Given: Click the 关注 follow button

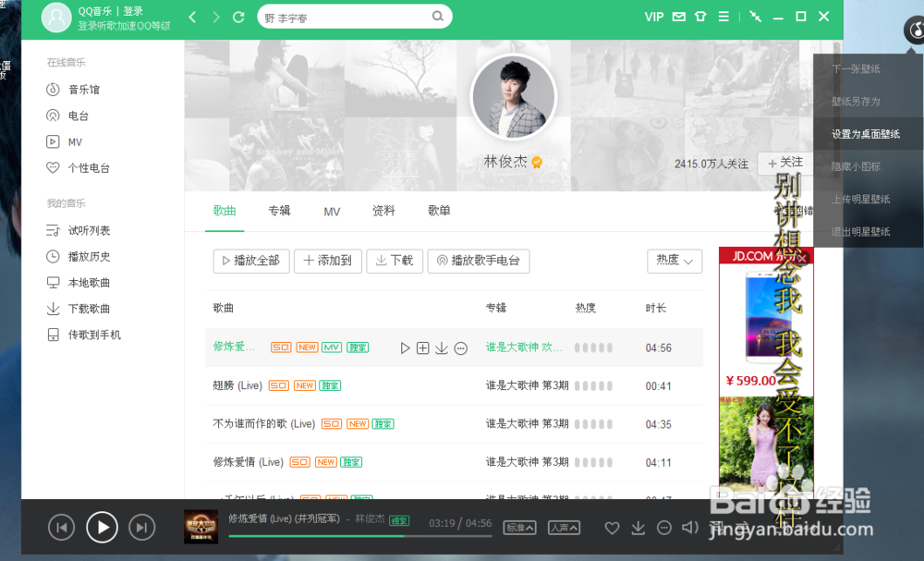Looking at the screenshot, I should pyautogui.click(x=784, y=163).
